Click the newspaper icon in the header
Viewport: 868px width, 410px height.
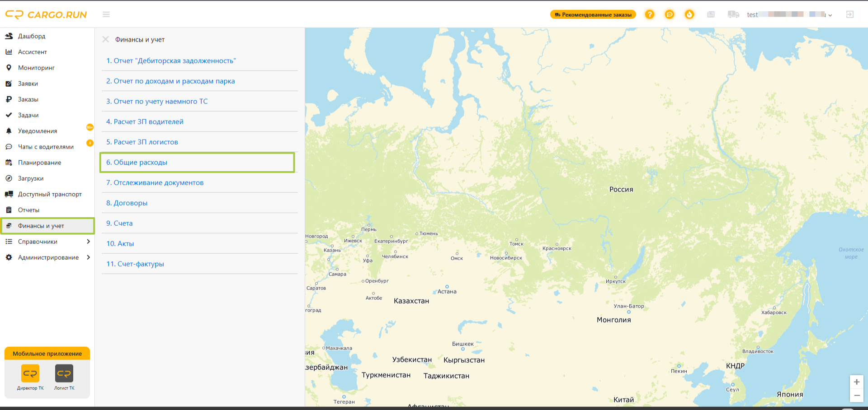(711, 14)
